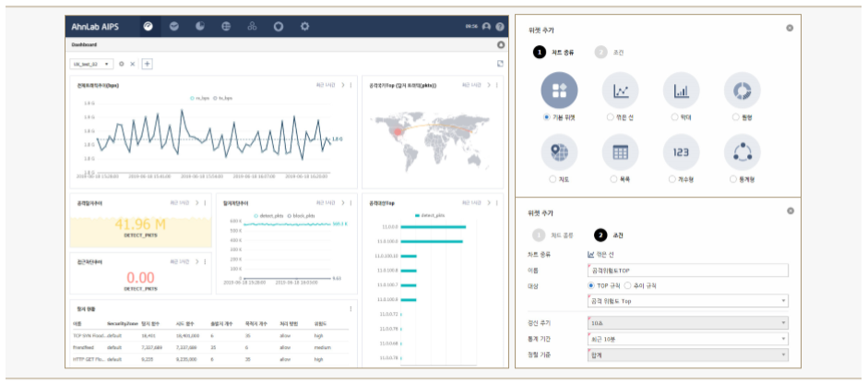Screen dimensions: 868x385
Task: Switch to step 2 condition tab
Action: pos(611,53)
